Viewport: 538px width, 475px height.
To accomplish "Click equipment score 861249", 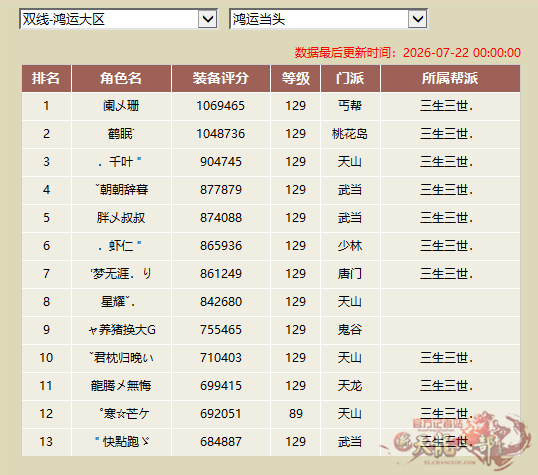I will [x=221, y=274].
